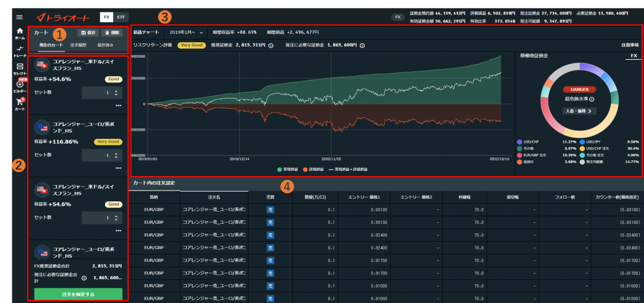
Task: Go to ホーム (Home) in sidebar
Action: coord(19,33)
